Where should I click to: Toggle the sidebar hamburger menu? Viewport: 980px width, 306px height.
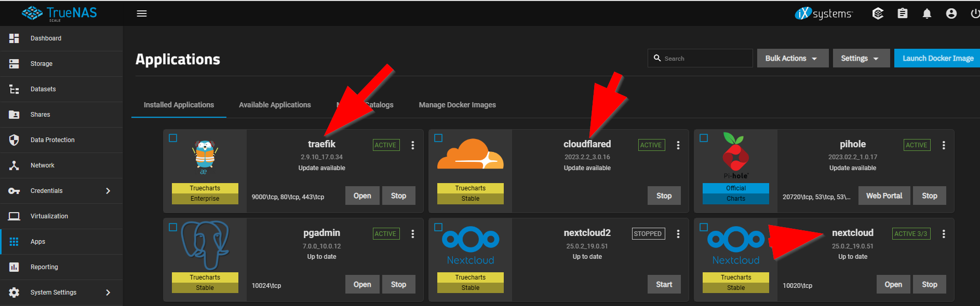coord(142,13)
